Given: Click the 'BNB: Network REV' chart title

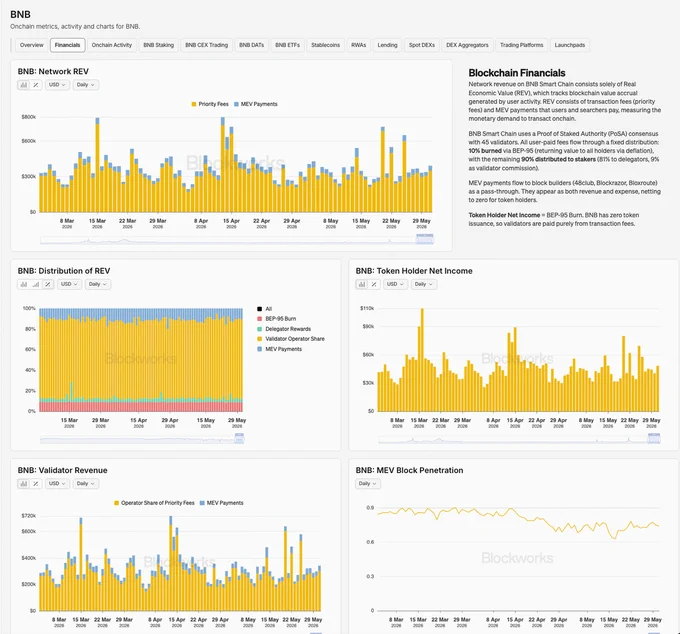Looking at the screenshot, I should (x=53, y=72).
